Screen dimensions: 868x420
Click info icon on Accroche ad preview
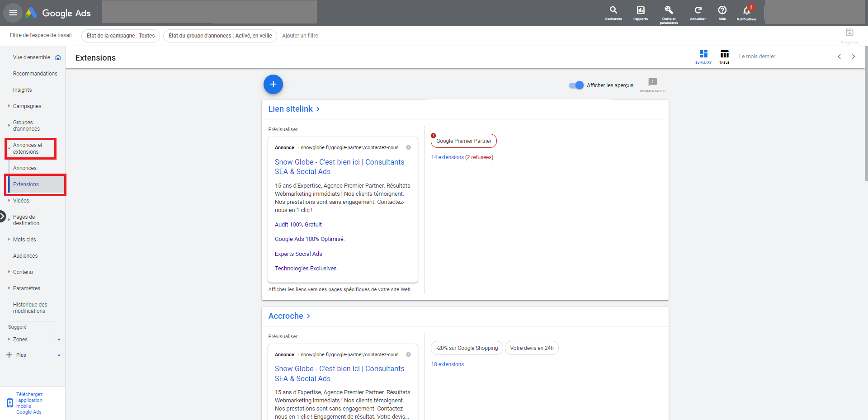coord(408,354)
